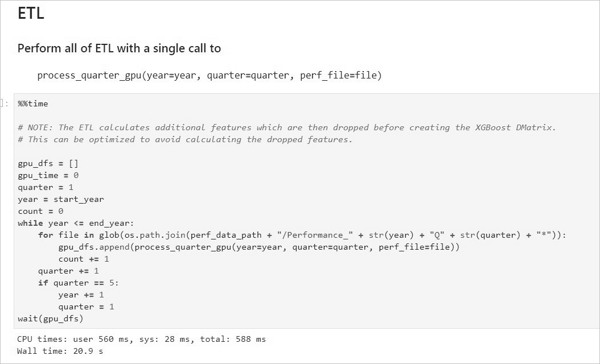This screenshot has height=364, width=600.
Task: Click the 'if quarter == 5:' line
Action: pyautogui.click(x=78, y=283)
